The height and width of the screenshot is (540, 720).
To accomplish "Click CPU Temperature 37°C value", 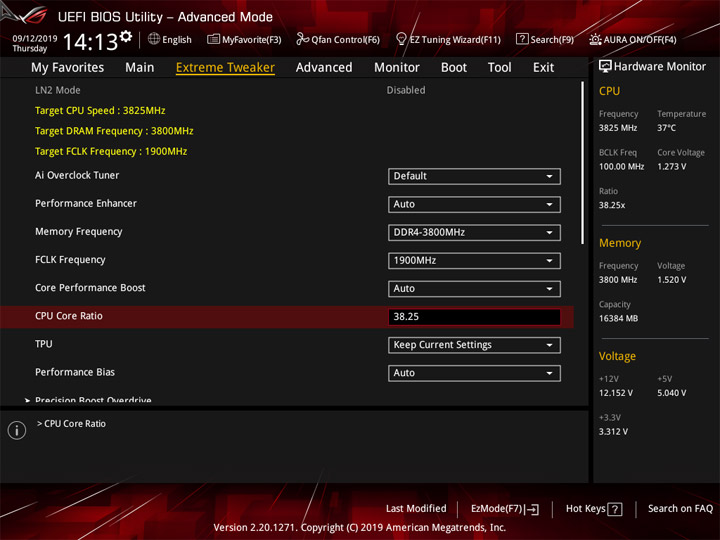I will (x=666, y=128).
